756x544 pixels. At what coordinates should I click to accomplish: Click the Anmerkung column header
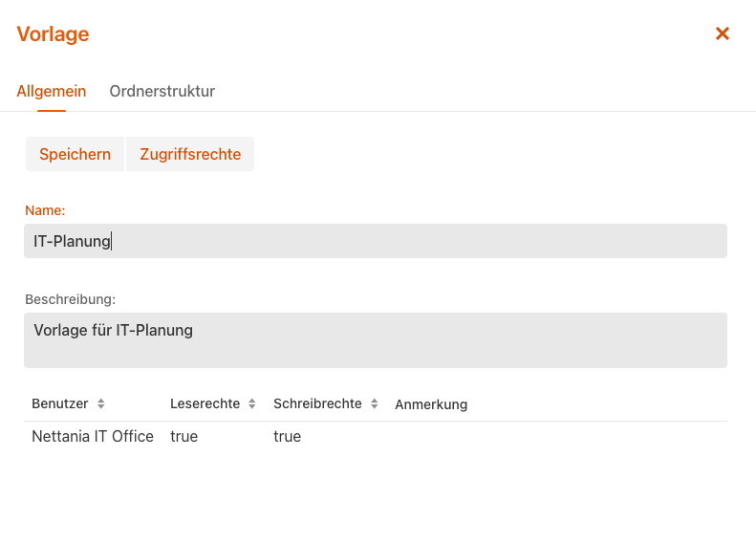[x=431, y=404]
